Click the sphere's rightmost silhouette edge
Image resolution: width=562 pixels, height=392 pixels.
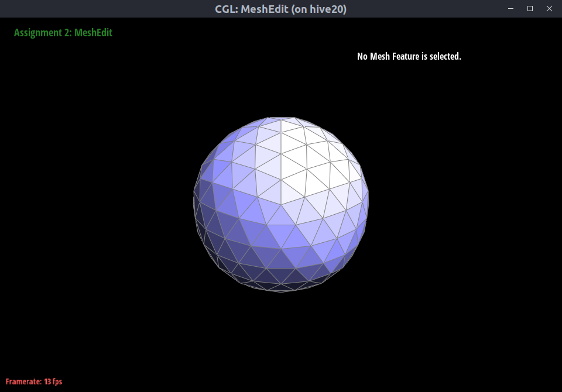point(368,202)
